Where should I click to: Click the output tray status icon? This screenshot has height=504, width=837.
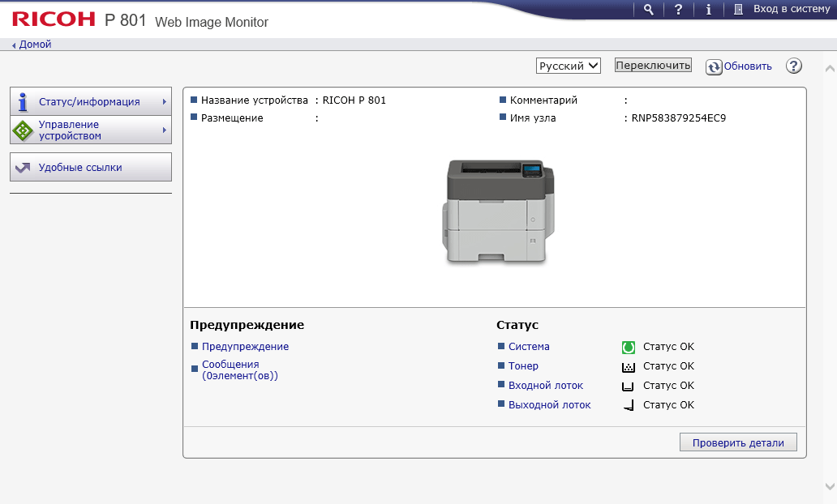point(628,405)
